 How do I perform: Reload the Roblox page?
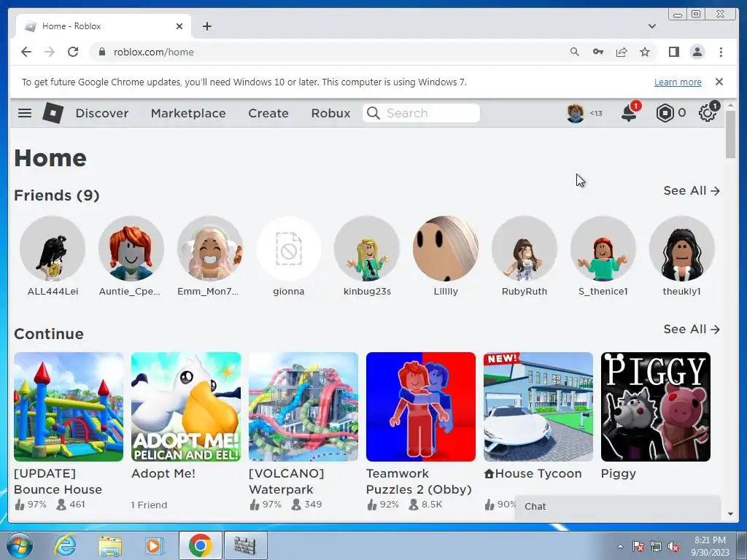click(x=73, y=52)
